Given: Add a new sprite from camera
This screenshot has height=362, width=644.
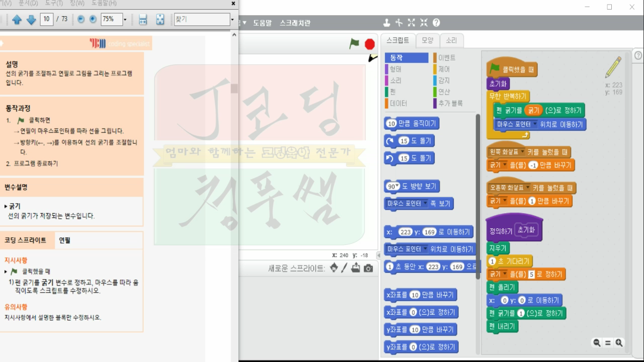Looking at the screenshot, I should 368,268.
